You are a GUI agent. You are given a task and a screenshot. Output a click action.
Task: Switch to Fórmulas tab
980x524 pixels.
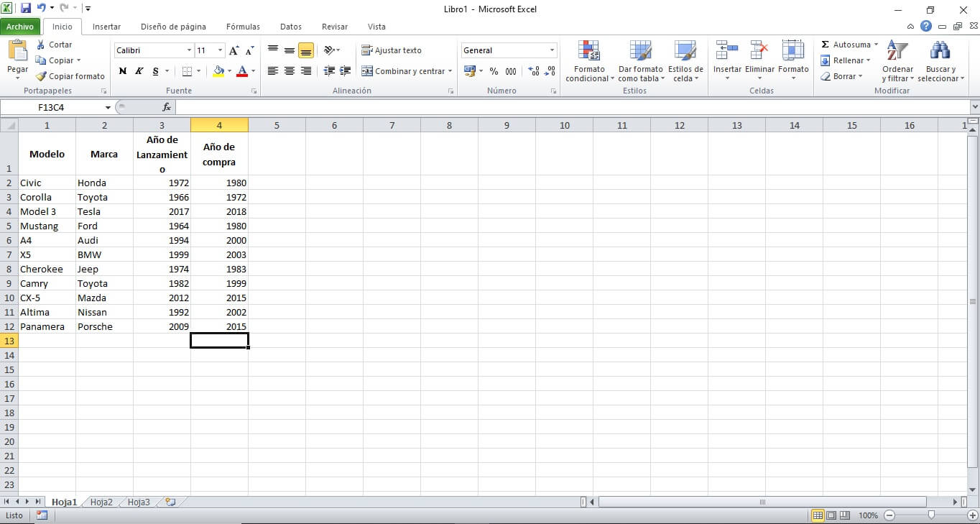(243, 27)
